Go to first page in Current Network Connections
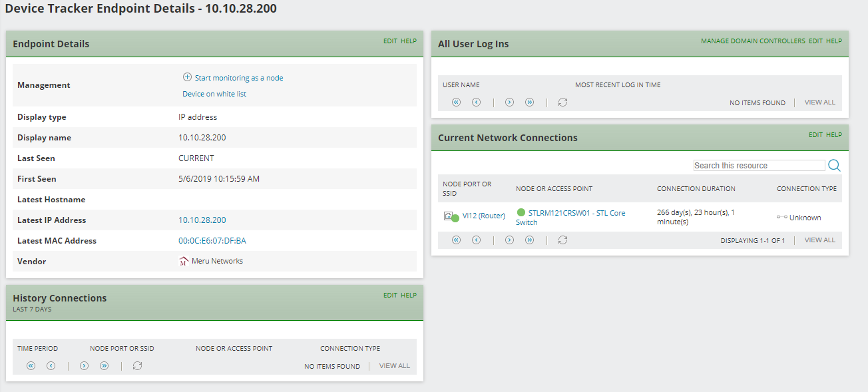868x392 pixels. click(x=456, y=240)
